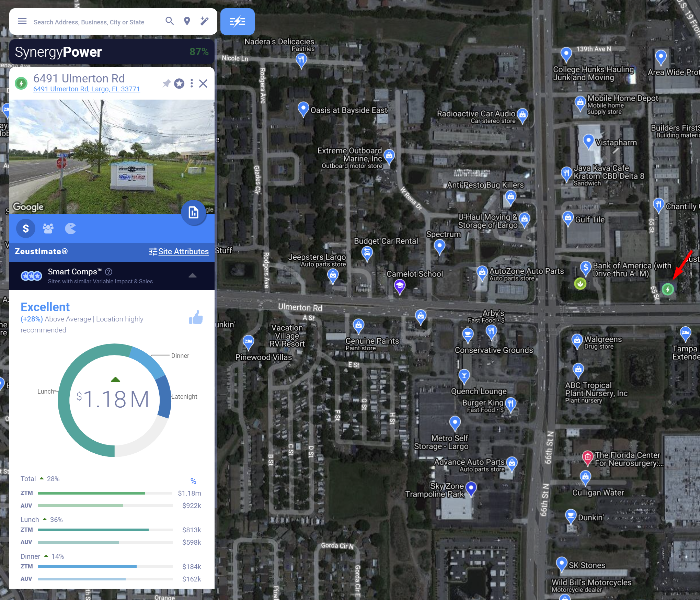Click the Total AUV value $922k
The height and width of the screenshot is (600, 700).
pos(192,506)
